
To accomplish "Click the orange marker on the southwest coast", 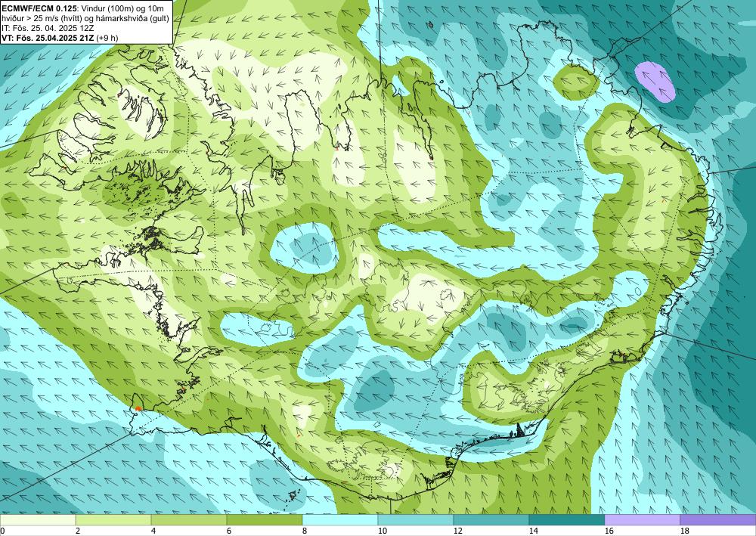I will pyautogui.click(x=138, y=408).
